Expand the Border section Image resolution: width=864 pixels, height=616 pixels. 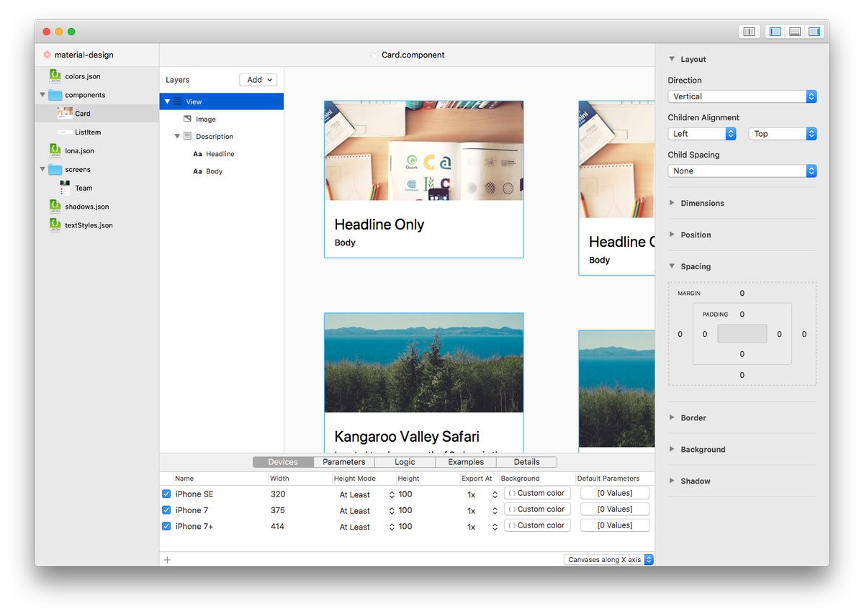pos(672,417)
